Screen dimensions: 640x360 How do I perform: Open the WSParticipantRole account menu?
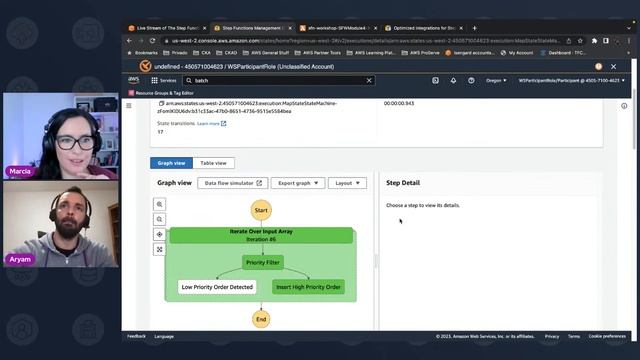pyautogui.click(x=571, y=80)
